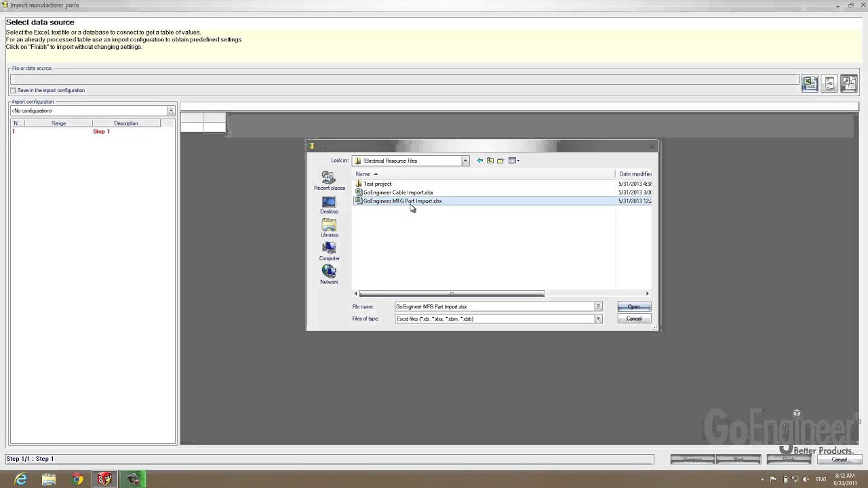Image resolution: width=868 pixels, height=488 pixels.
Task: Go to Desktop in places bar
Action: [x=329, y=205]
